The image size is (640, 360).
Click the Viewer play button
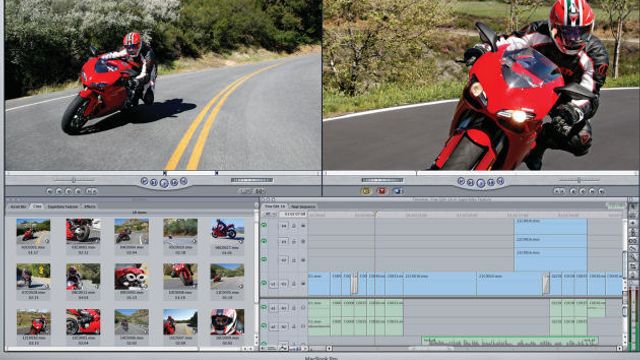click(164, 183)
